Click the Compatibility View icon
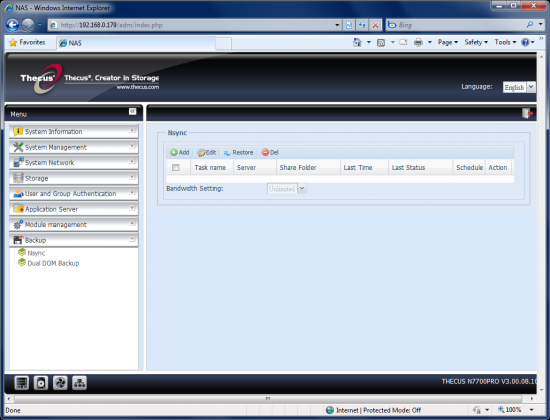This screenshot has width=550, height=420. coord(349,25)
